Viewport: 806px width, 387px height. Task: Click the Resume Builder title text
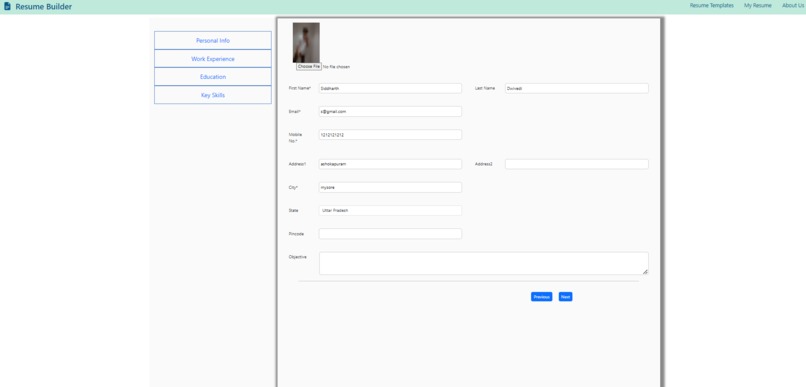point(44,7)
